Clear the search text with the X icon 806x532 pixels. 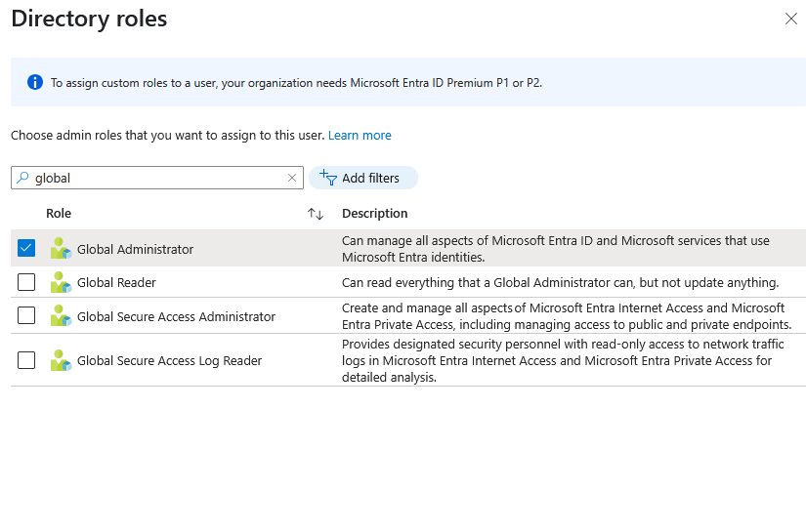coord(291,178)
